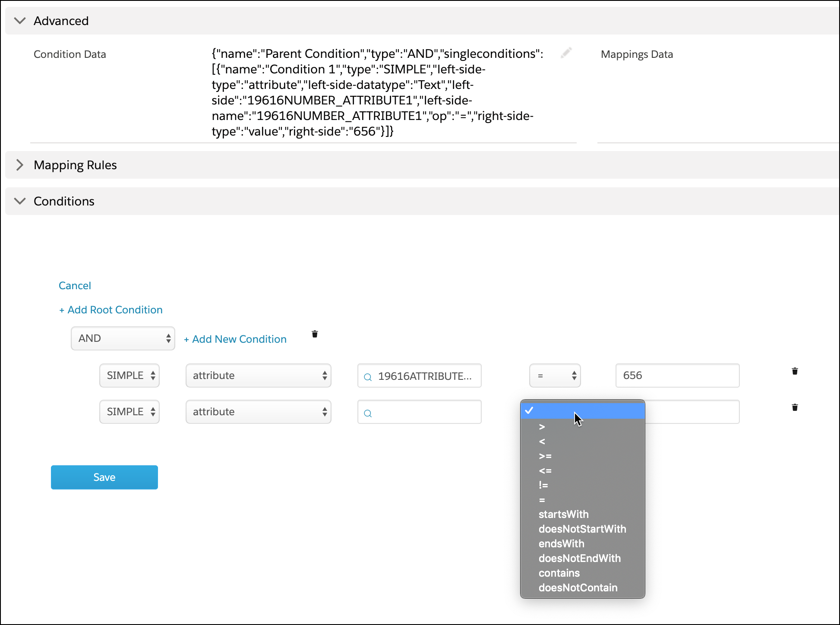Open the AND logic type dropdown
Viewport: 840px width, 625px height.
123,338
